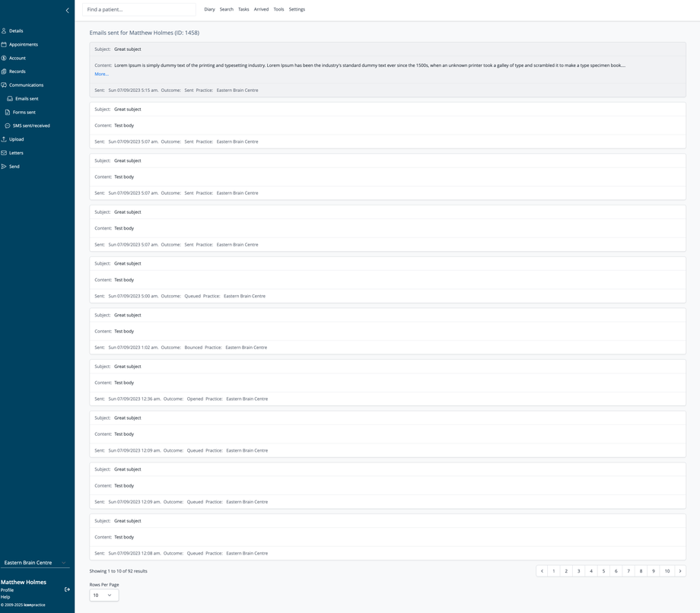This screenshot has width=700, height=613.
Task: Go to page 8 of results
Action: (641, 571)
